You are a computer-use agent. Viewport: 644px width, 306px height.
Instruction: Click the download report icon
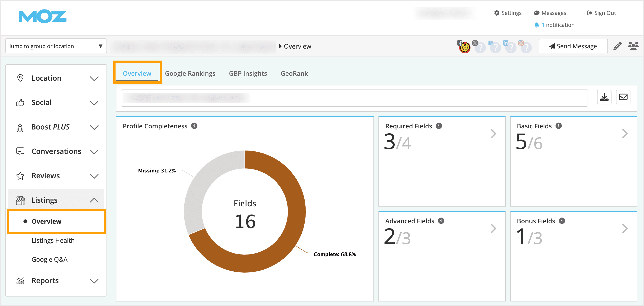pos(604,97)
